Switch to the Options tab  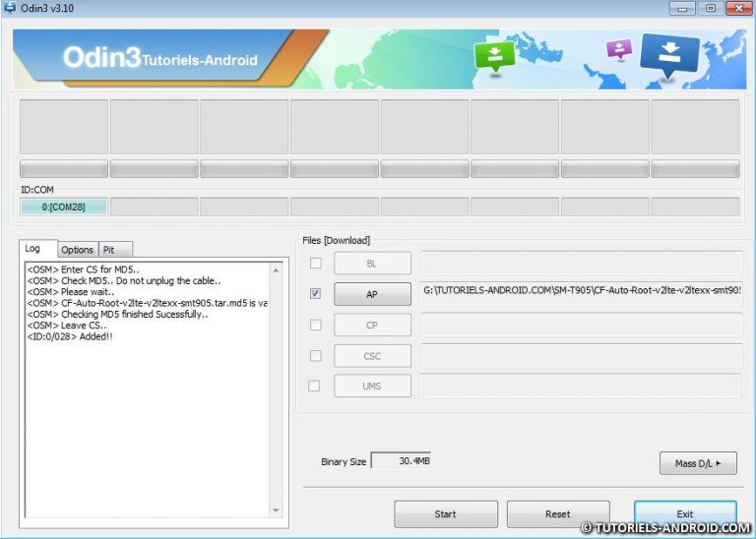[77, 250]
